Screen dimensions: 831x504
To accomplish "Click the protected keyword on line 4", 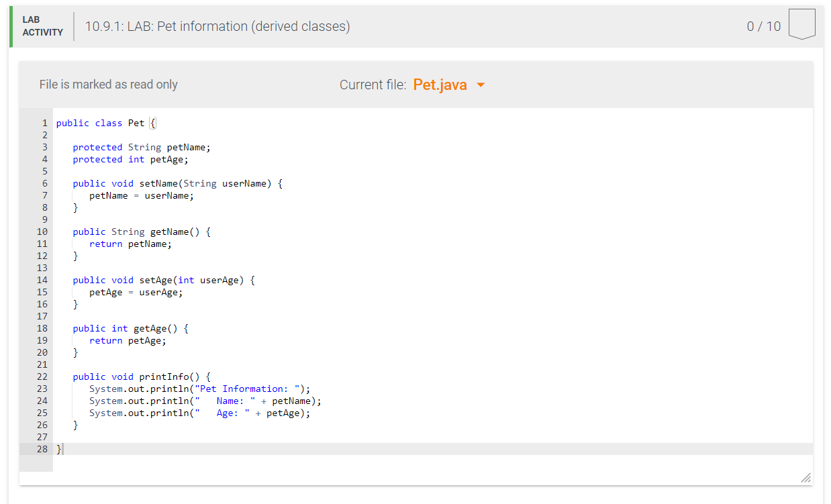I will point(97,159).
